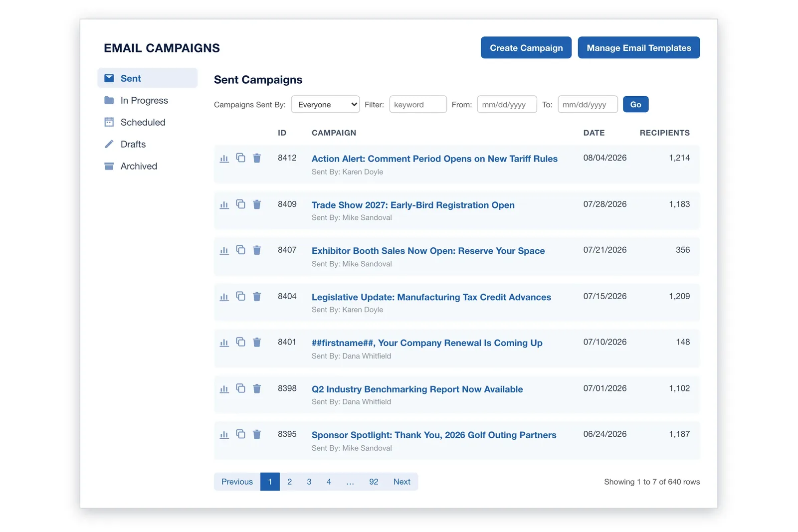View stats for campaign 8412

point(224,159)
